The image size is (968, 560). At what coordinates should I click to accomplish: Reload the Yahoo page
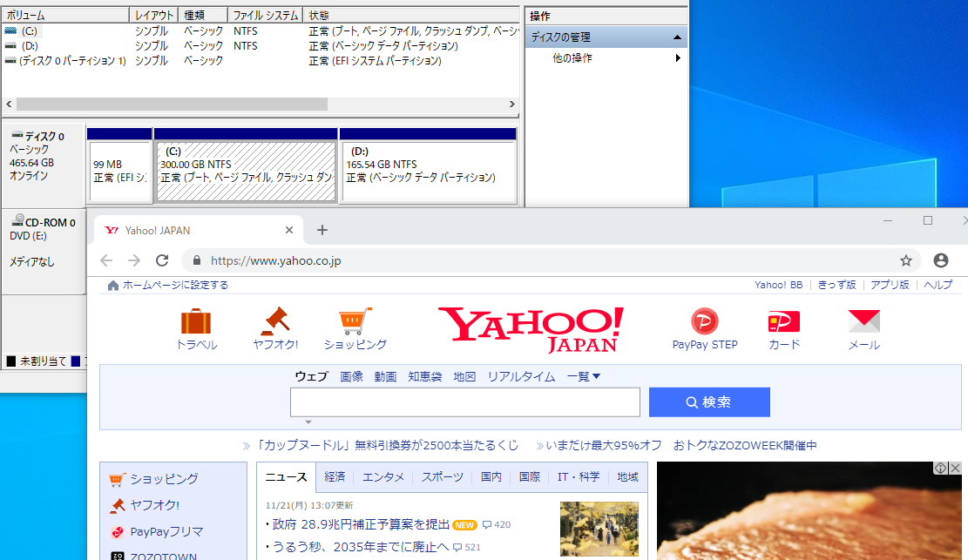click(x=162, y=260)
